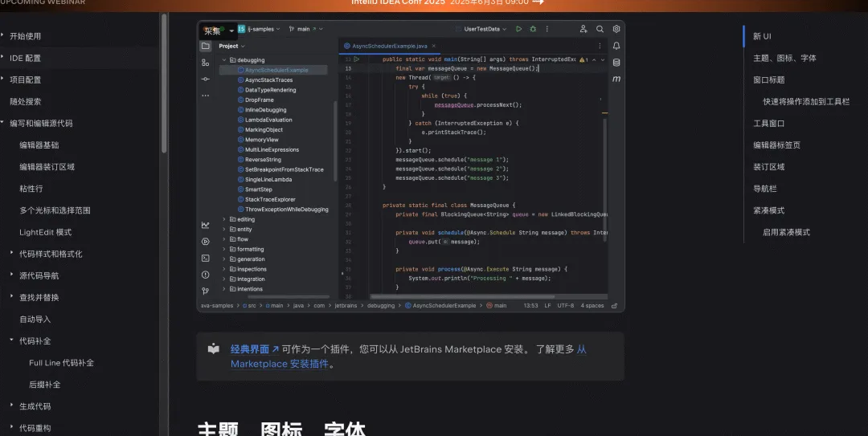Jump to 主题、图标、字体 in outline

click(784, 58)
